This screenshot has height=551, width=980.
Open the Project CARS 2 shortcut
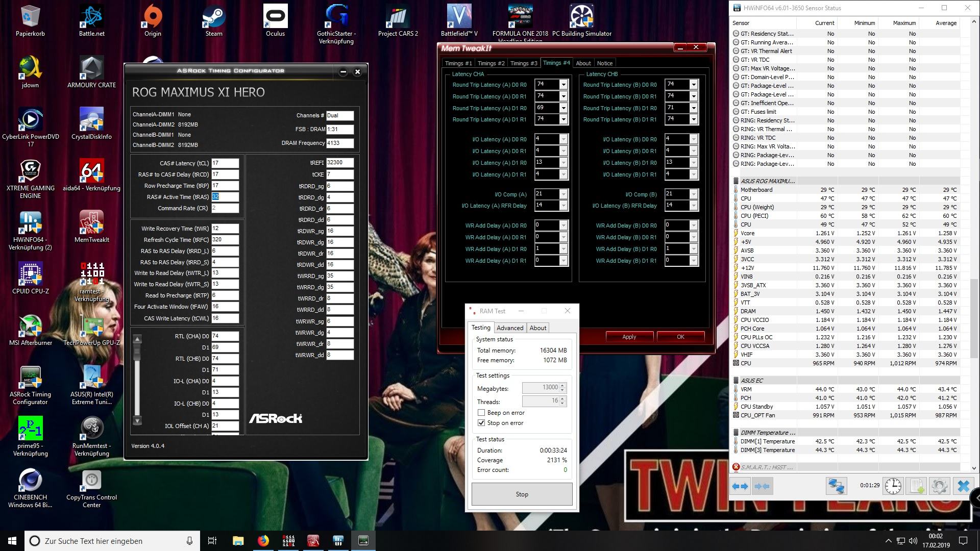[398, 20]
